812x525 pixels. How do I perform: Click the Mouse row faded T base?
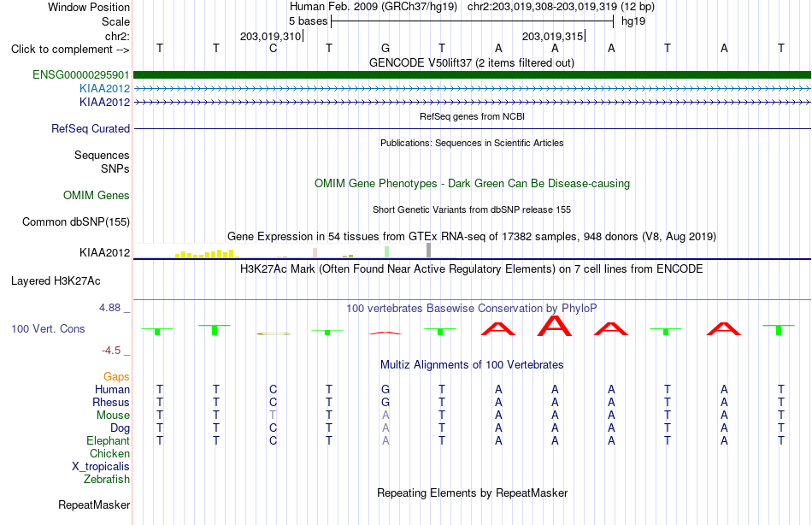pyautogui.click(x=273, y=416)
